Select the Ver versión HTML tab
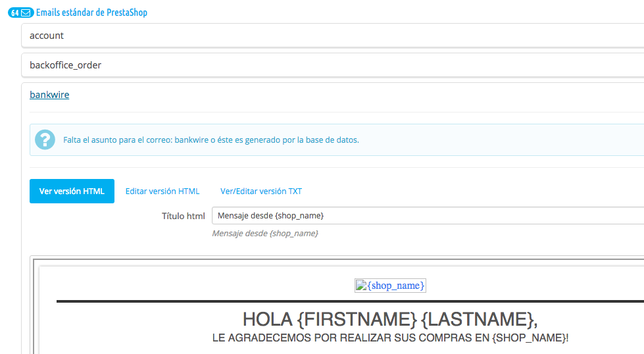This screenshot has height=354, width=644. [72, 191]
